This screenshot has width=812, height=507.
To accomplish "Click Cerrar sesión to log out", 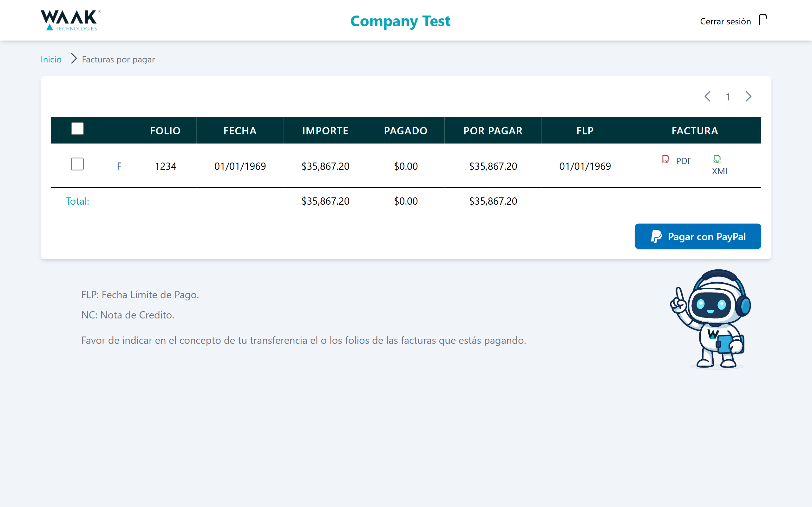I will click(725, 22).
